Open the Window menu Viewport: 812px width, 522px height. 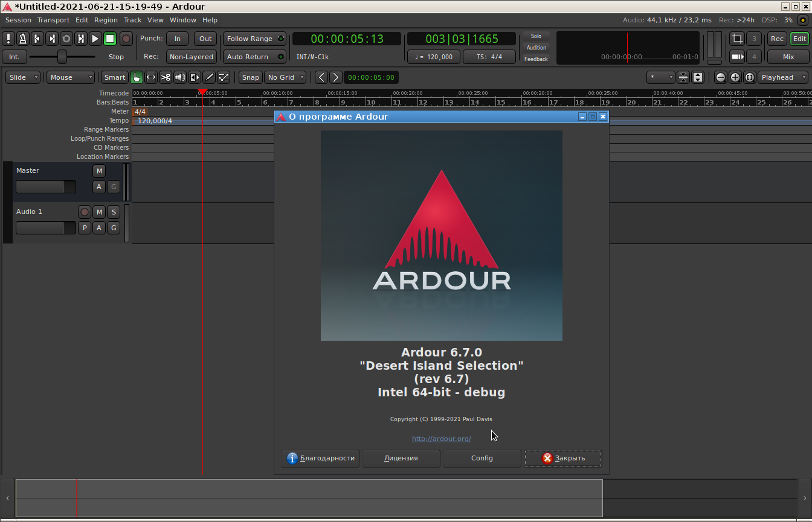(182, 20)
